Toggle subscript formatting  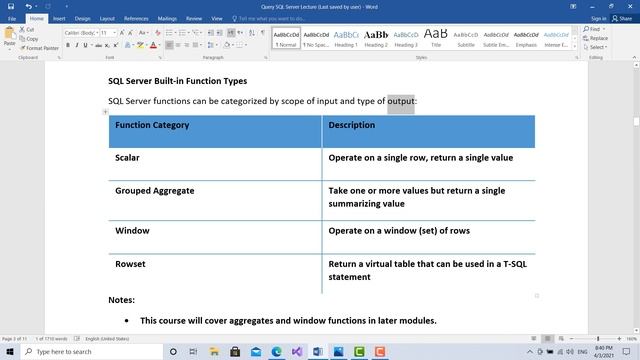coord(107,45)
